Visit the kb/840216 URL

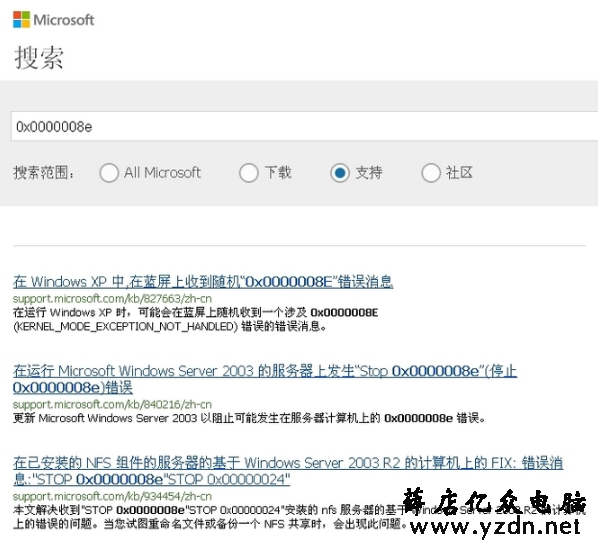point(112,404)
